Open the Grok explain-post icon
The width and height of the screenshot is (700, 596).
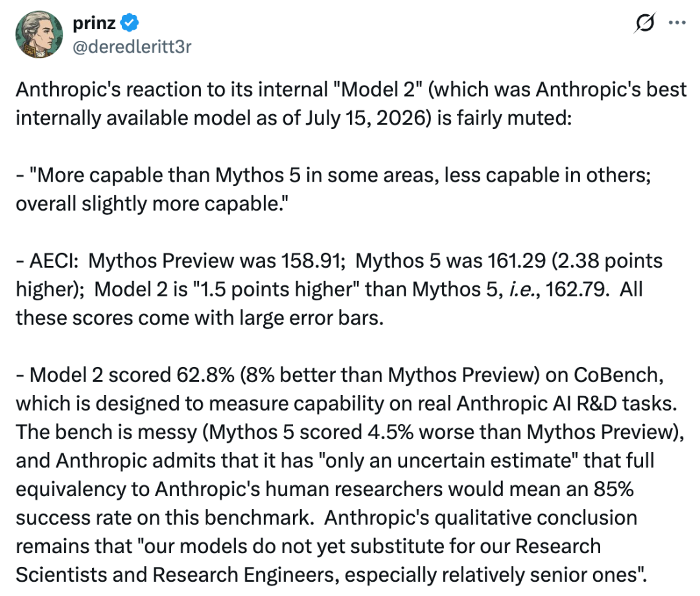click(x=644, y=23)
